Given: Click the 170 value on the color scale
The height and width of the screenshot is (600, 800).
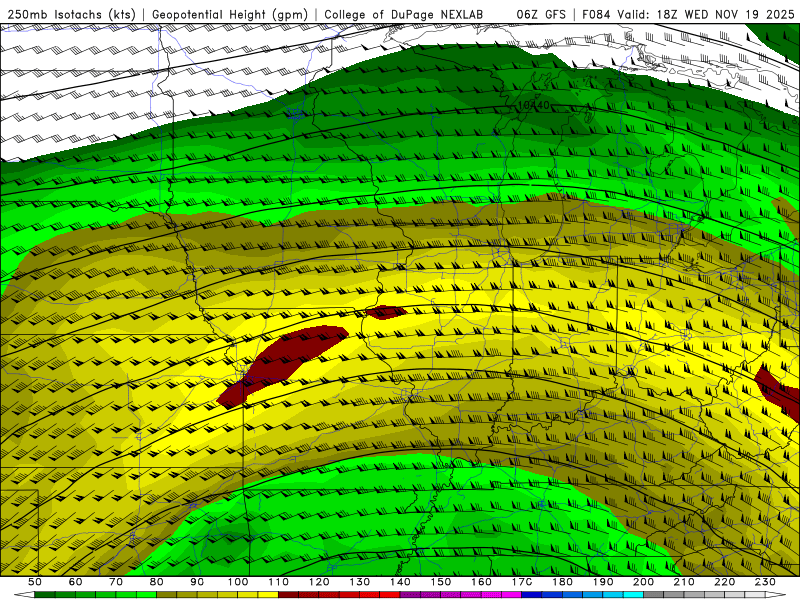Looking at the screenshot, I should (522, 582).
